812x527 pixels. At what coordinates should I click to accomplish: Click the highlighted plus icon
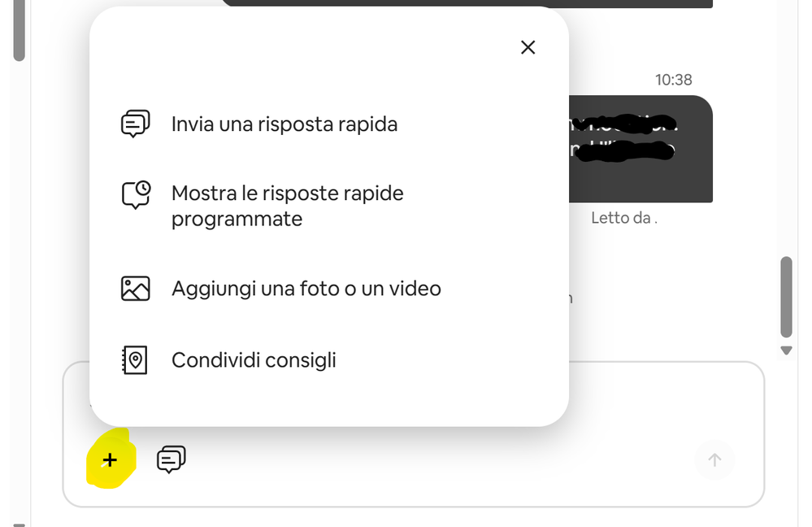108,459
